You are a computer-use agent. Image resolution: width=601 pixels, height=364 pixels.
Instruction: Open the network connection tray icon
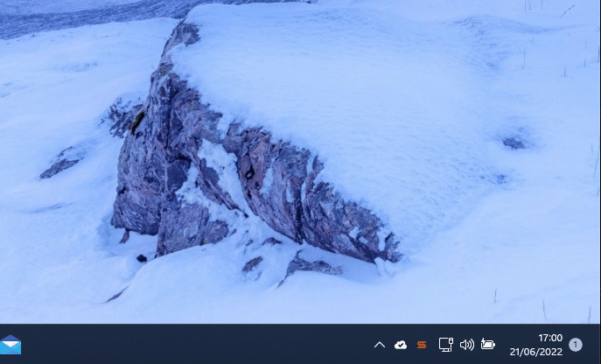(445, 345)
